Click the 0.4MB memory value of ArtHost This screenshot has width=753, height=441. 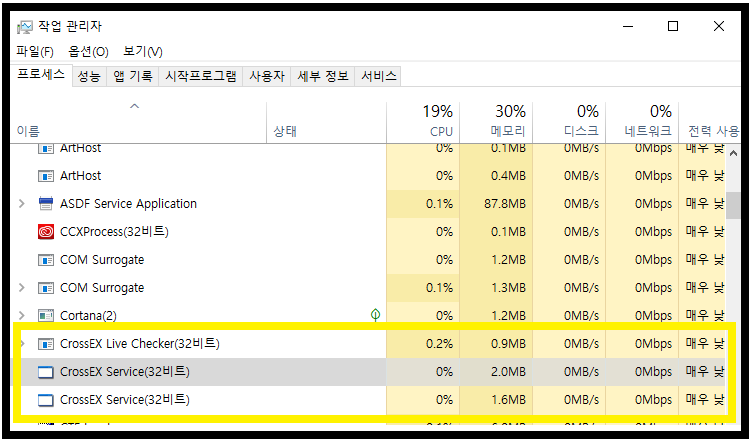(x=508, y=176)
